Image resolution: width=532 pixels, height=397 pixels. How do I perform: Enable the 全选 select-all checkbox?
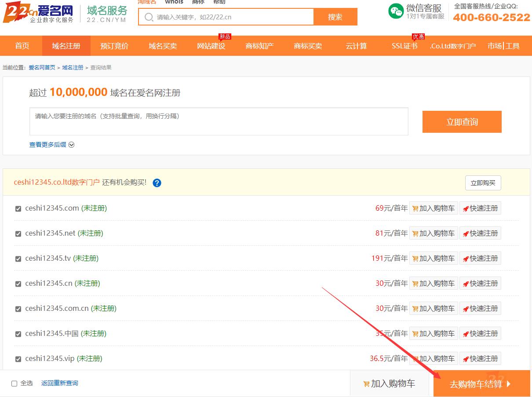pos(15,383)
